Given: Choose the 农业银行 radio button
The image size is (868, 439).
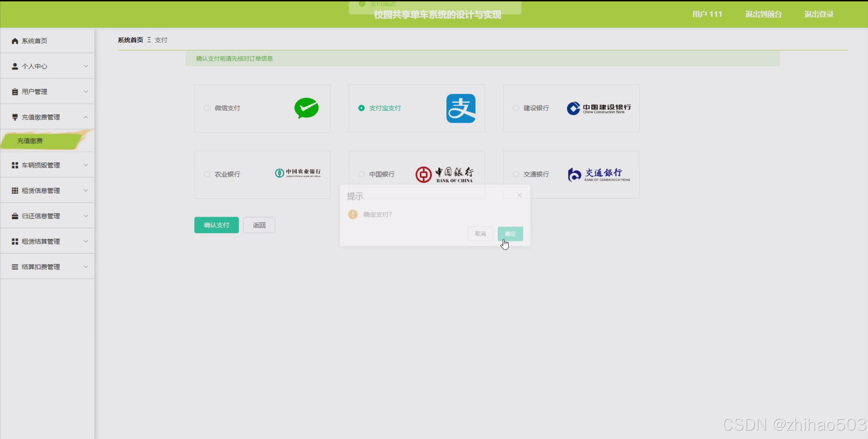Looking at the screenshot, I should [x=207, y=174].
